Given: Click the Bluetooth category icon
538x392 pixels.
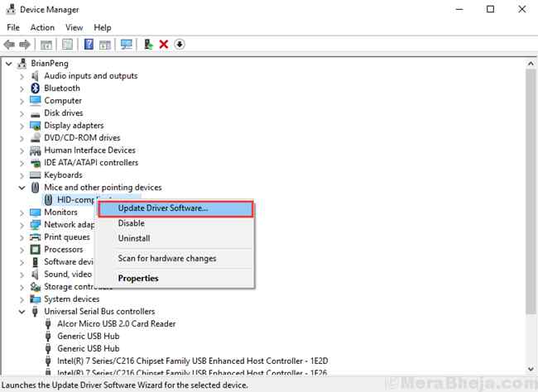Looking at the screenshot, I should (x=35, y=88).
